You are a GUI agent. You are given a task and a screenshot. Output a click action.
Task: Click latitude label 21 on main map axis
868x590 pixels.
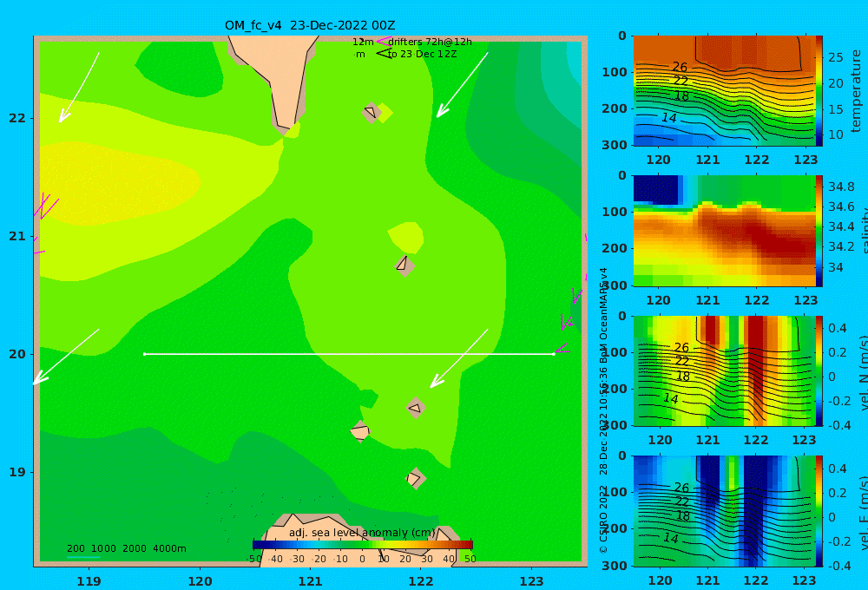17,236
